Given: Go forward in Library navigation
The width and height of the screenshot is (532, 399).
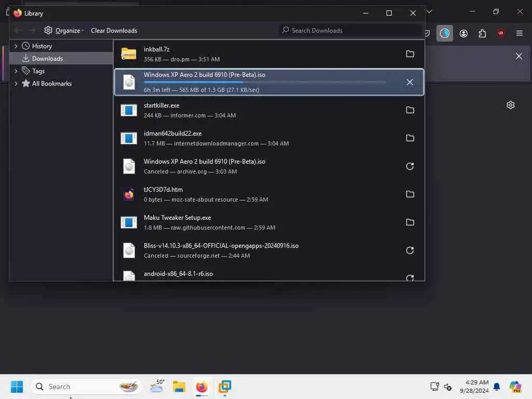Looking at the screenshot, I should coord(32,31).
